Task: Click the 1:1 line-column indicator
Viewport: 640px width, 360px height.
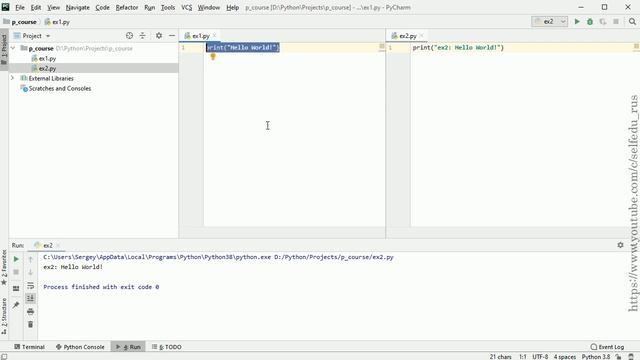Action: pos(523,357)
